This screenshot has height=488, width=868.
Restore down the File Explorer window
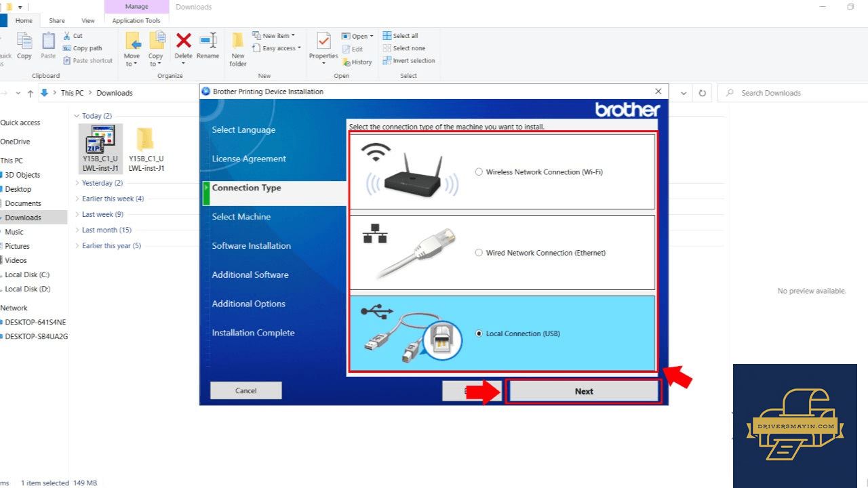pyautogui.click(x=850, y=7)
